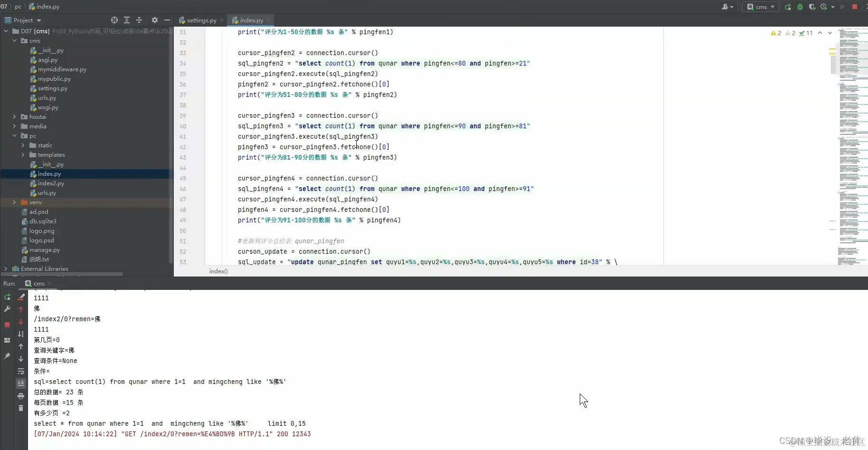Click the Project tree horizontal scrollbar
The width and height of the screenshot is (868, 450).
pyautogui.click(x=62, y=274)
